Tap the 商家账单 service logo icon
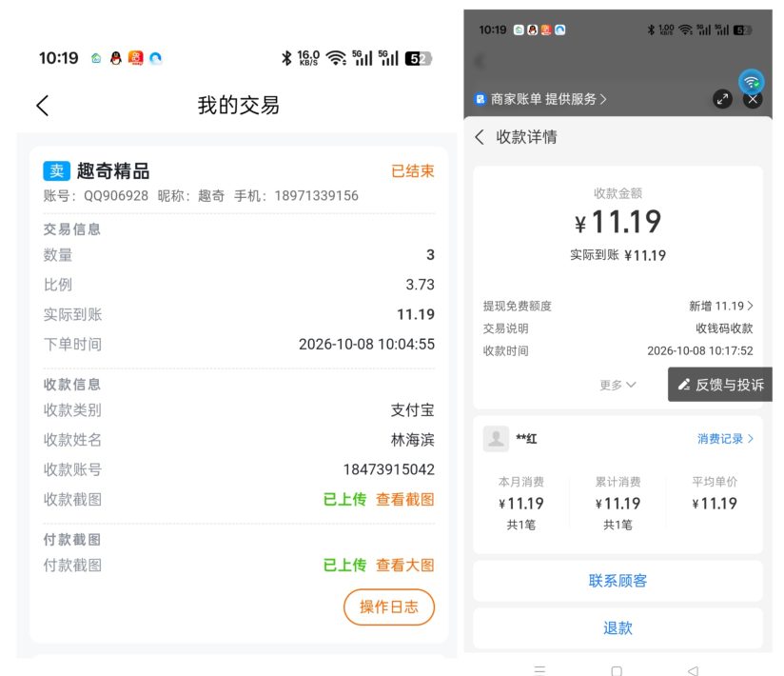This screenshot has width=784, height=676. 480,99
